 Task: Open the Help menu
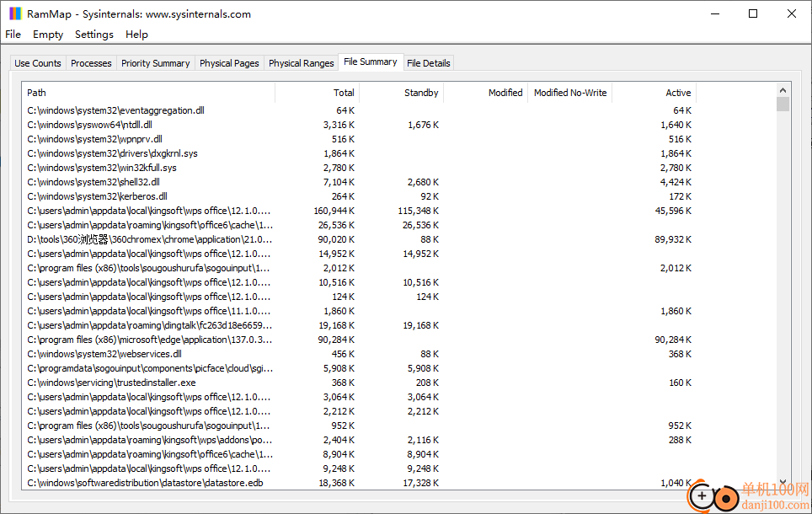pos(136,35)
